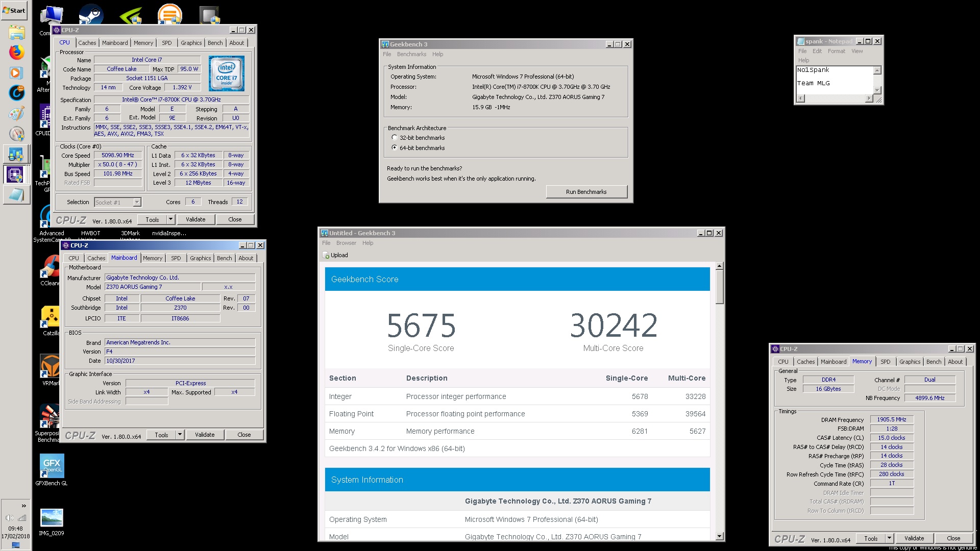The image size is (980, 551).
Task: Open the SPD tab in the Mainboard CPU-Z window
Action: (x=176, y=258)
